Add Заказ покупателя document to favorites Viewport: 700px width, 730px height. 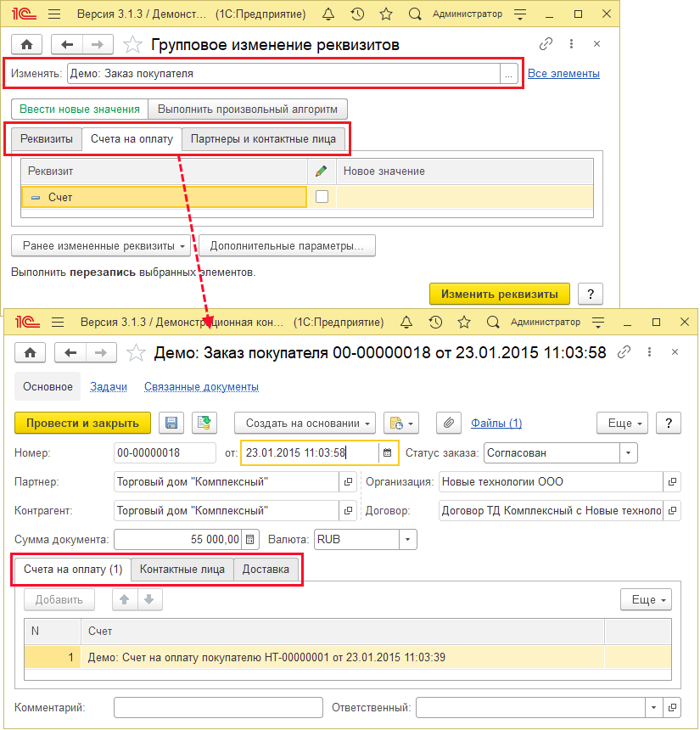136,352
